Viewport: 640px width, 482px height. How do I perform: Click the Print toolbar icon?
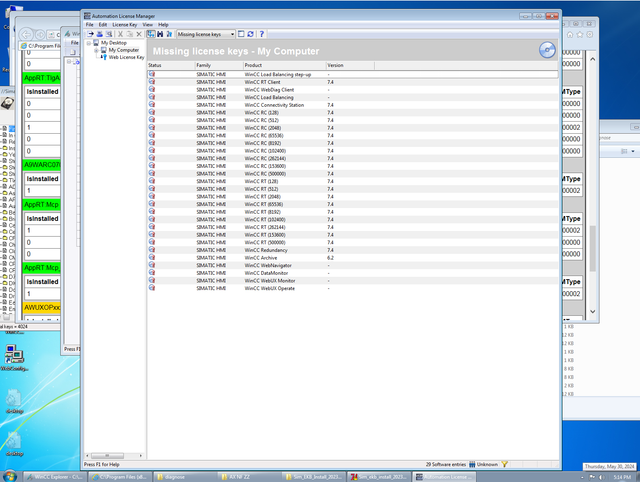tap(100, 34)
